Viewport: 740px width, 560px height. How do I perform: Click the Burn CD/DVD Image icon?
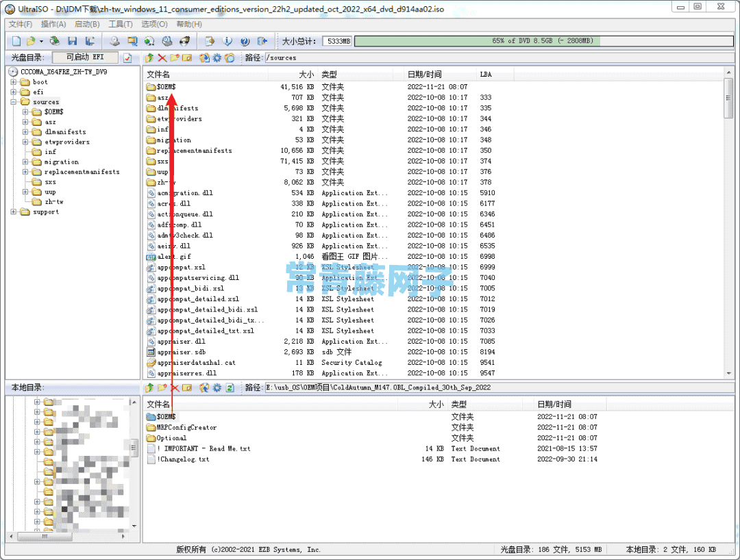tap(184, 42)
